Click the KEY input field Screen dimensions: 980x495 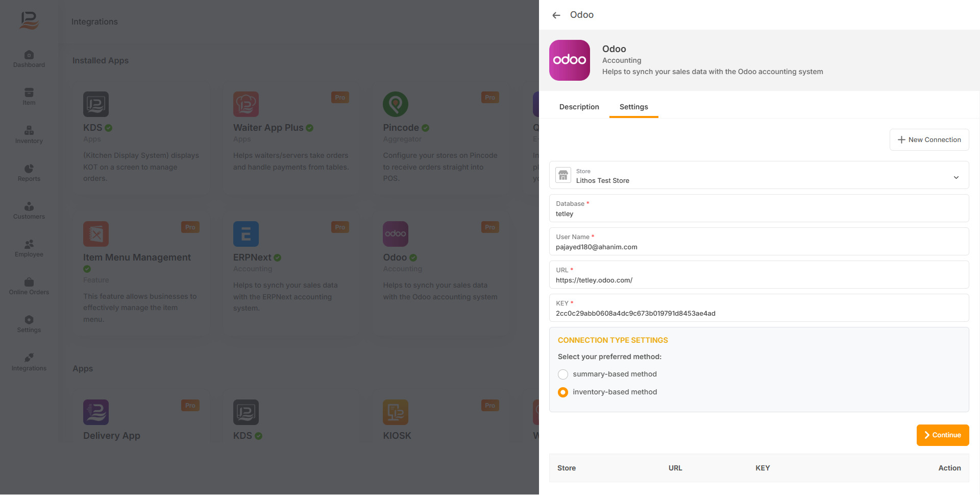click(759, 308)
